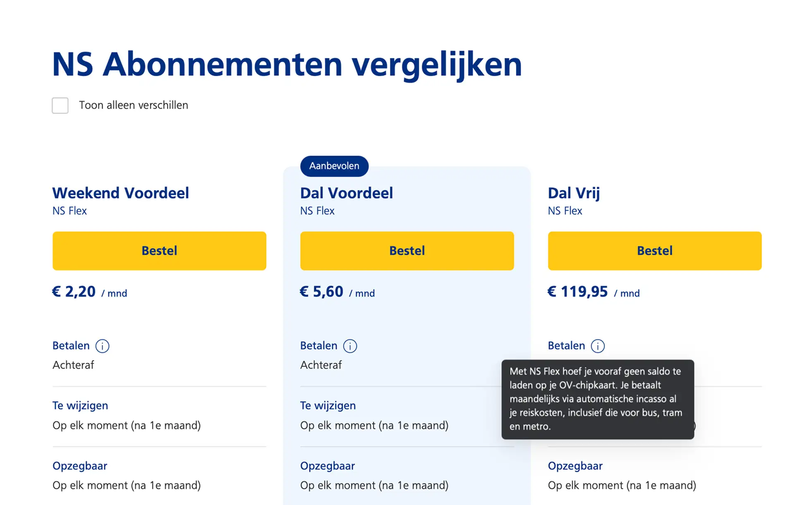812x505 pixels.
Task: Click 'Opzegbaar' label in Dal Vrij column
Action: (x=575, y=466)
